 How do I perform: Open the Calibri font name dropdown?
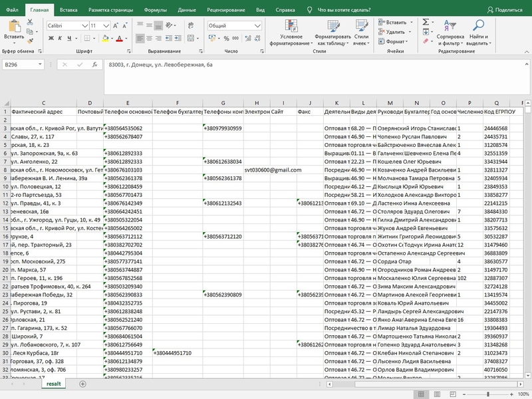click(x=84, y=25)
